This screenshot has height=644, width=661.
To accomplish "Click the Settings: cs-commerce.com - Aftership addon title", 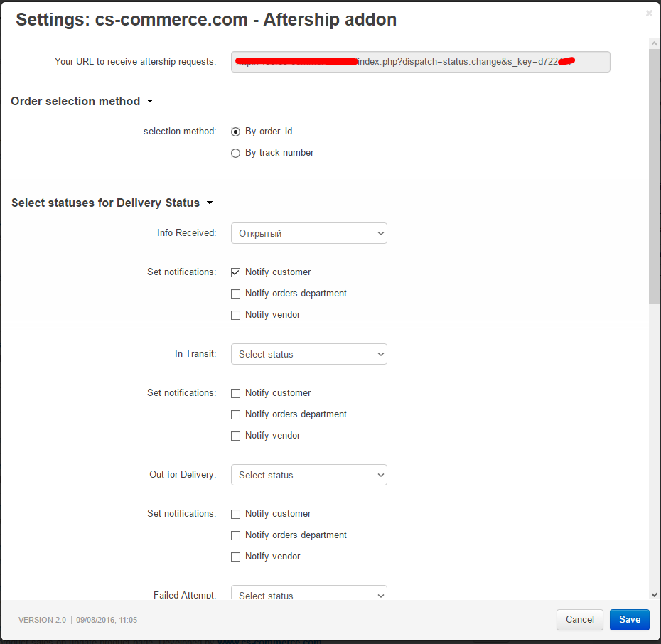I will 206,20.
